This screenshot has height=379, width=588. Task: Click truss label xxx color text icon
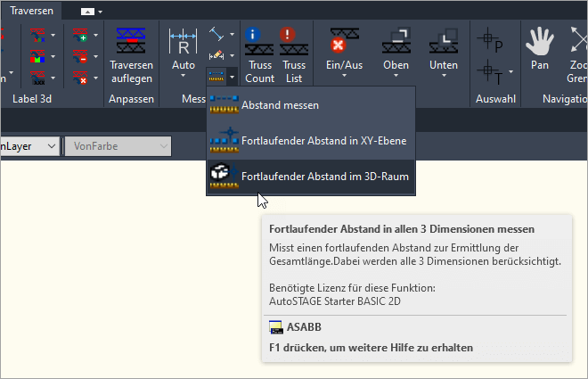coord(37,36)
